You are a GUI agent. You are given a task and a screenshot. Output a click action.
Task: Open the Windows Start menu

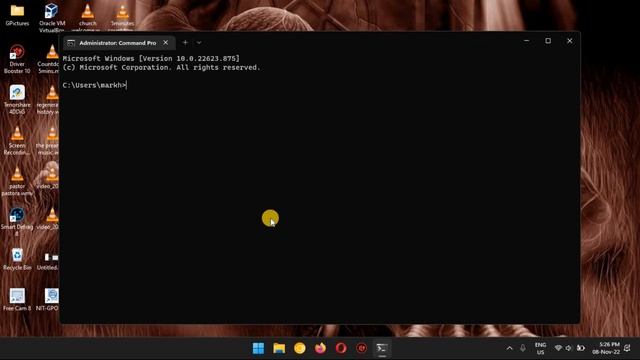pyautogui.click(x=258, y=348)
